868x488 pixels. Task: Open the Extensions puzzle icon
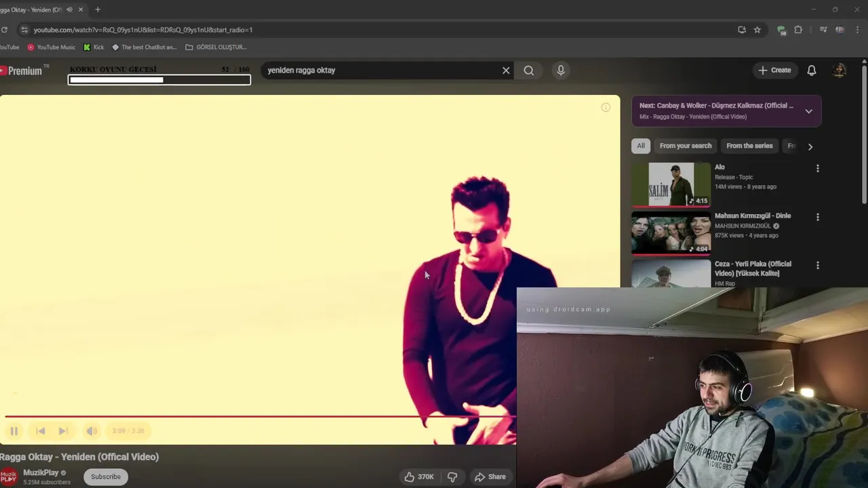pyautogui.click(x=798, y=30)
